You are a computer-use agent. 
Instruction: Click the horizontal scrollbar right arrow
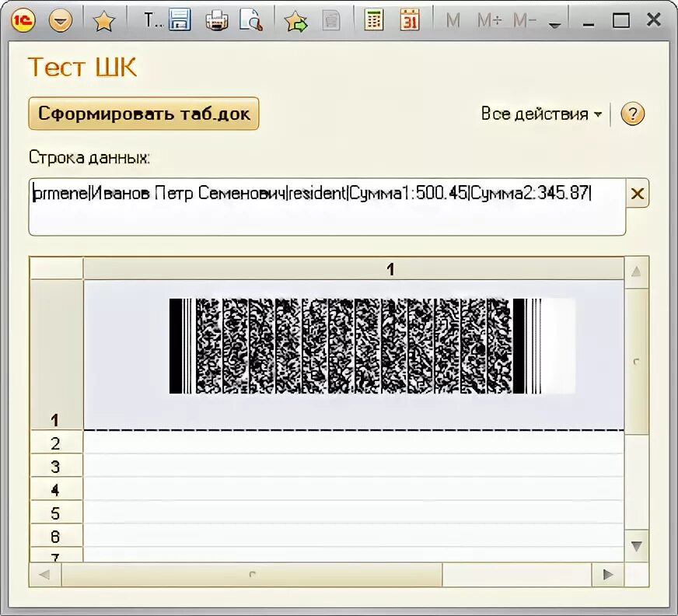[x=607, y=575]
